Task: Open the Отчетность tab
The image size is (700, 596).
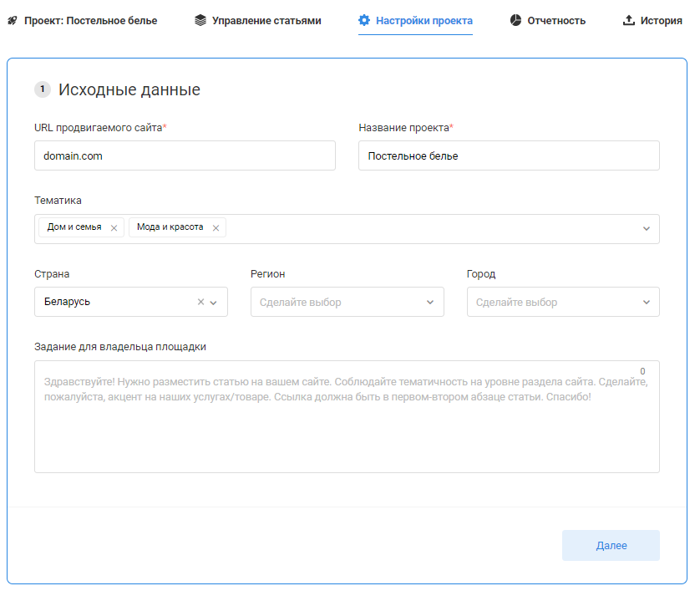Action: click(555, 21)
